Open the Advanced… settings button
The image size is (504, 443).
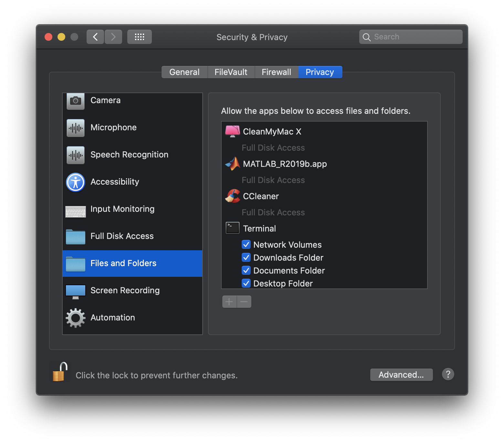401,375
